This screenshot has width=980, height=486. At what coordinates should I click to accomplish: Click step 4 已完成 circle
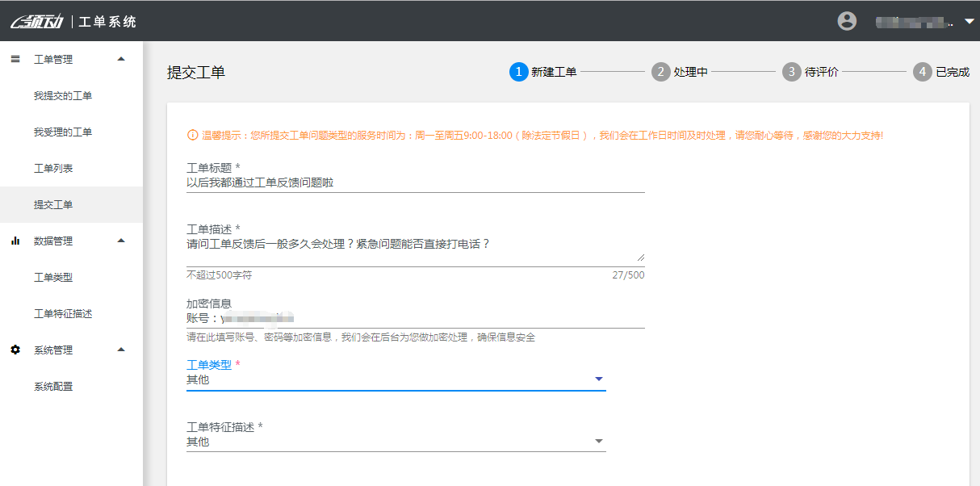pyautogui.click(x=922, y=72)
